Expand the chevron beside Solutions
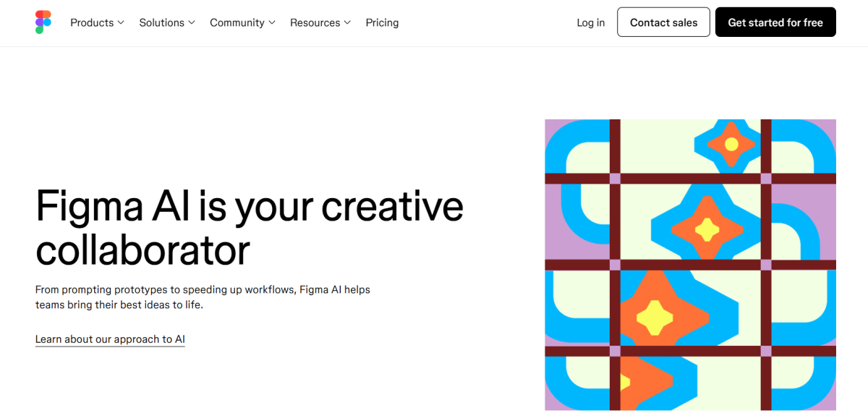 [x=192, y=22]
